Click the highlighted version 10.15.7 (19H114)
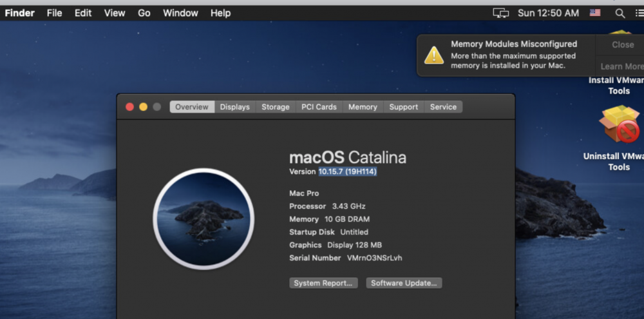Screen dimensions: 644x319 coord(348,172)
